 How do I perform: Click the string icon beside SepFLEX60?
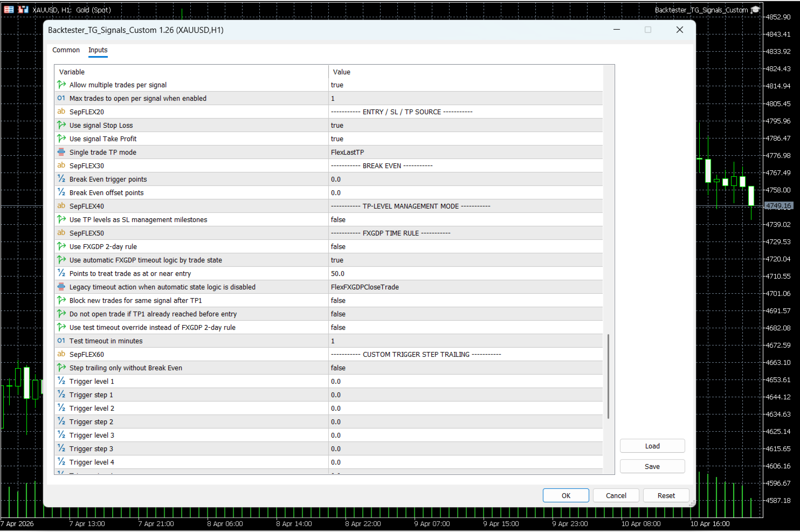(61, 354)
